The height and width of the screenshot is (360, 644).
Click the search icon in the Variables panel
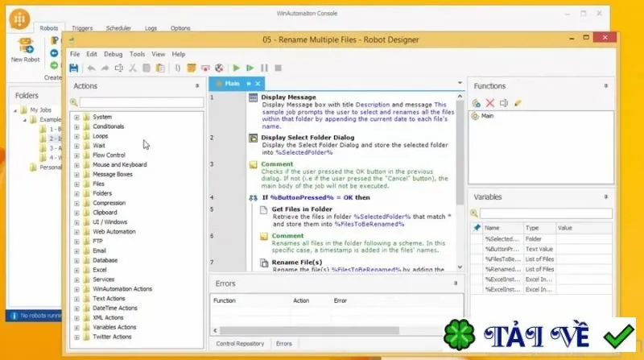point(474,213)
